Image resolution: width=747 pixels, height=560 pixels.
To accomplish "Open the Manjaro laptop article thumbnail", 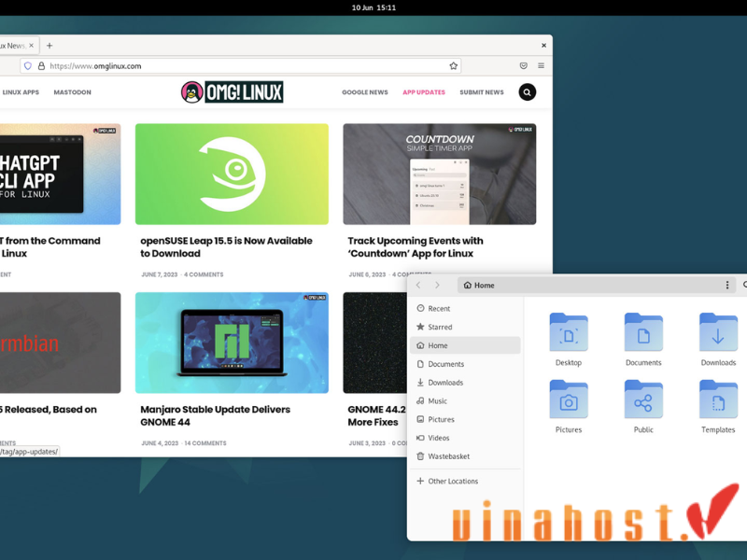I will point(232,343).
